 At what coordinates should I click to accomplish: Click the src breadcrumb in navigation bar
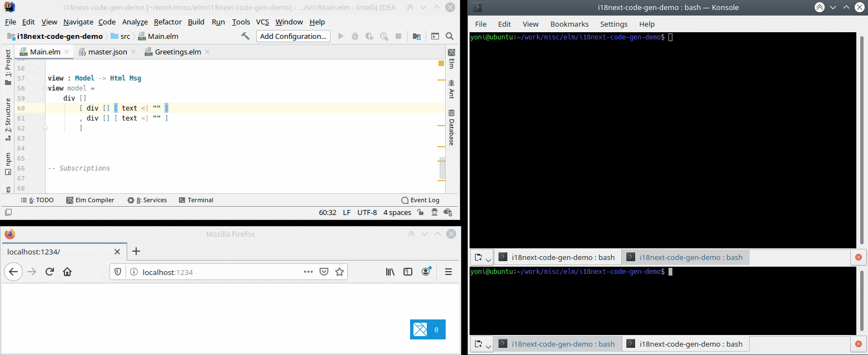[121, 36]
